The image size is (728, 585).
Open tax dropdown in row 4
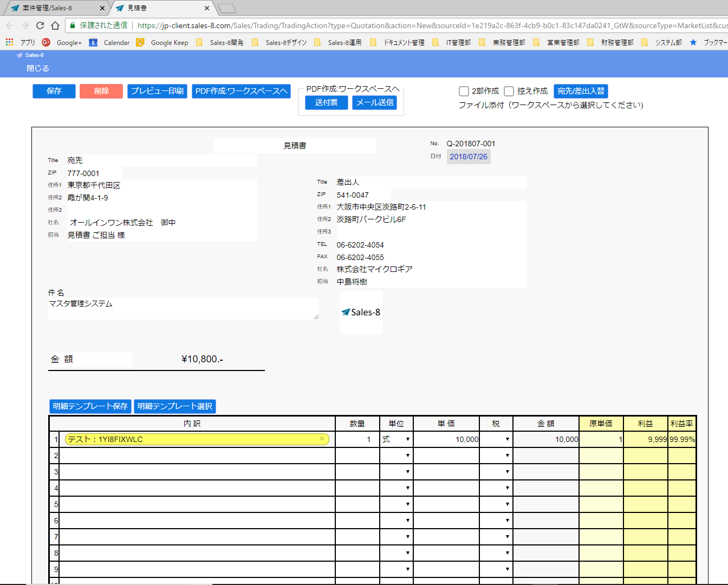click(496, 488)
